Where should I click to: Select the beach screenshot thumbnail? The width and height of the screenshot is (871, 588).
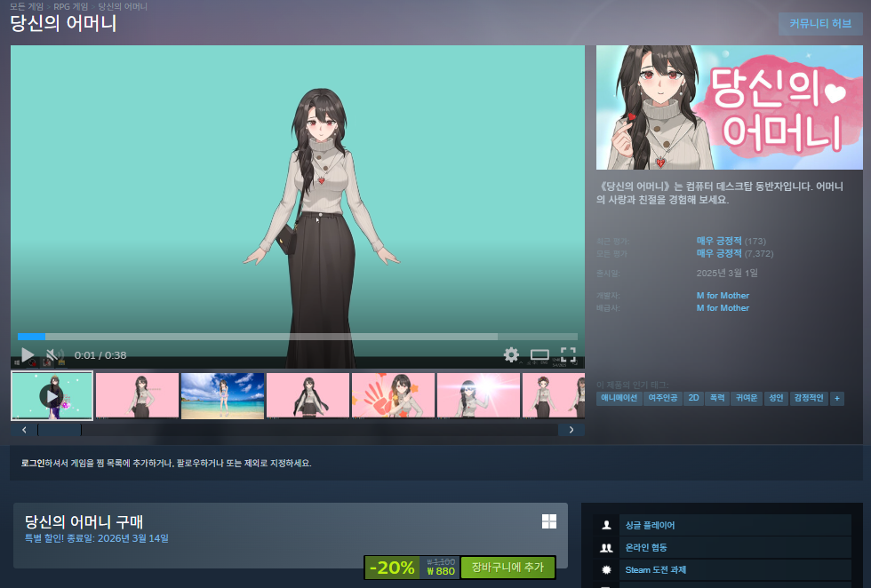pyautogui.click(x=221, y=393)
